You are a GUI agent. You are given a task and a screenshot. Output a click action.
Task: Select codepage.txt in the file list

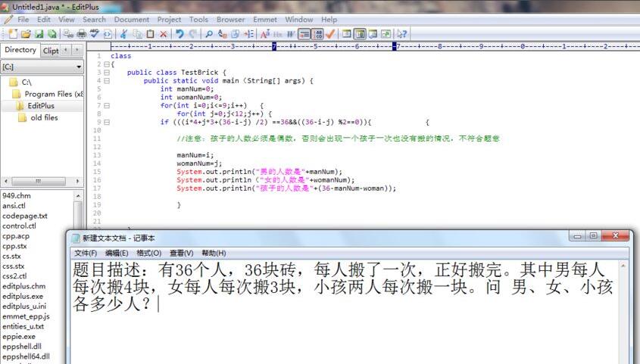(x=24, y=216)
